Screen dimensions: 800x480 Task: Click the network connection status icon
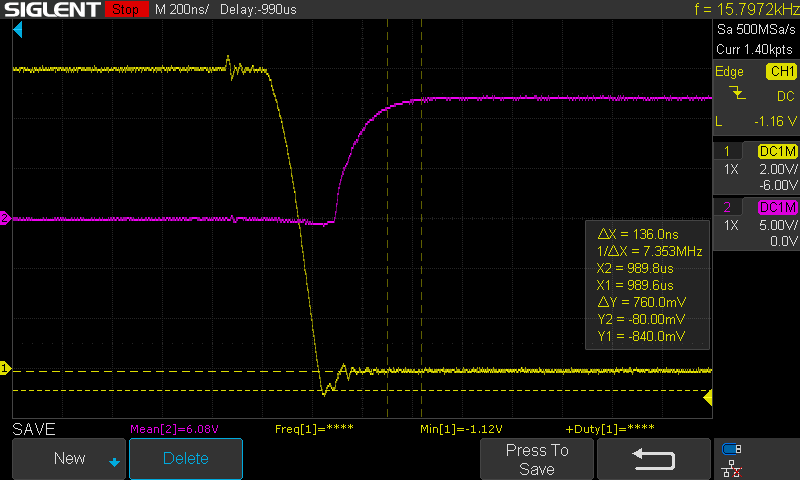(731, 467)
